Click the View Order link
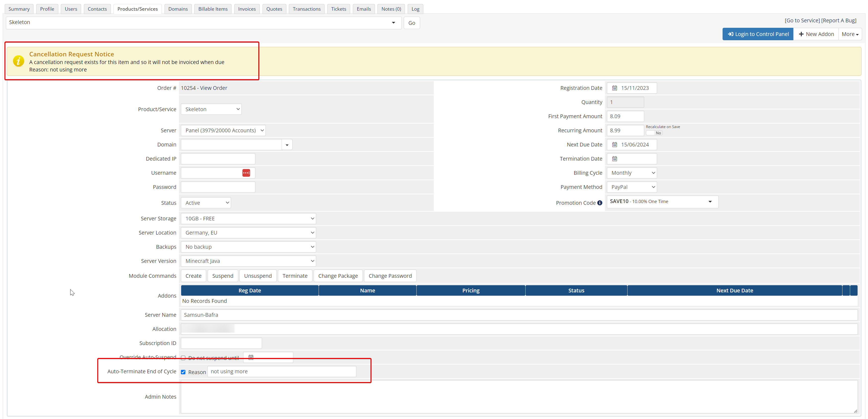This screenshot has height=419, width=868. click(x=213, y=88)
